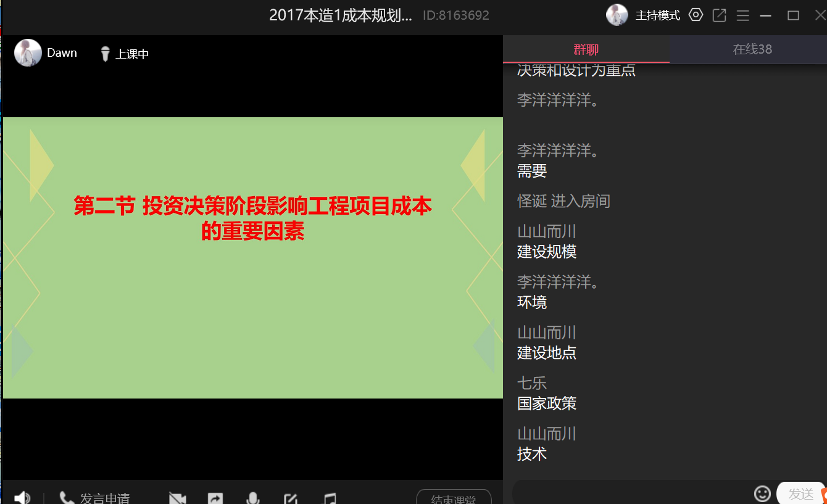The image size is (827, 504).
Task: Open the emoji smiley picker
Action: [762, 494]
